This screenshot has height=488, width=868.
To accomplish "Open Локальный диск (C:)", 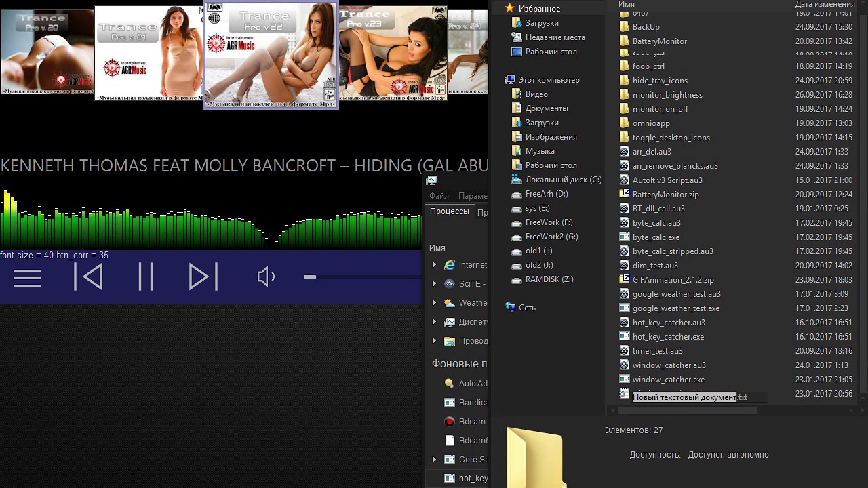I will (557, 180).
